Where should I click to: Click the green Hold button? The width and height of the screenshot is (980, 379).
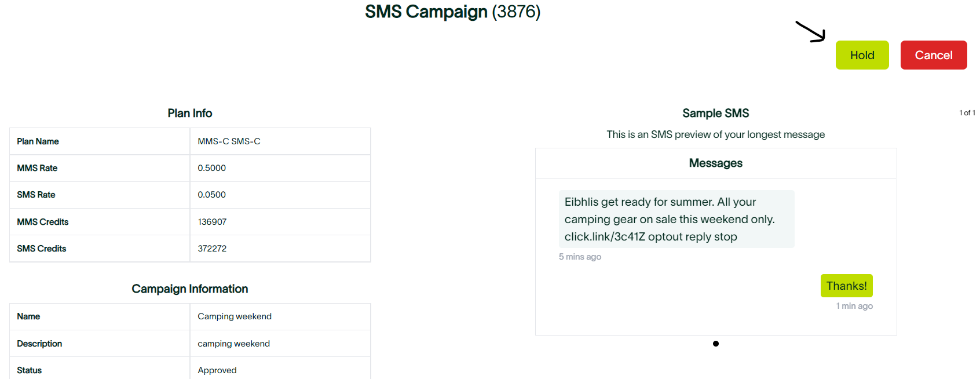pos(862,55)
